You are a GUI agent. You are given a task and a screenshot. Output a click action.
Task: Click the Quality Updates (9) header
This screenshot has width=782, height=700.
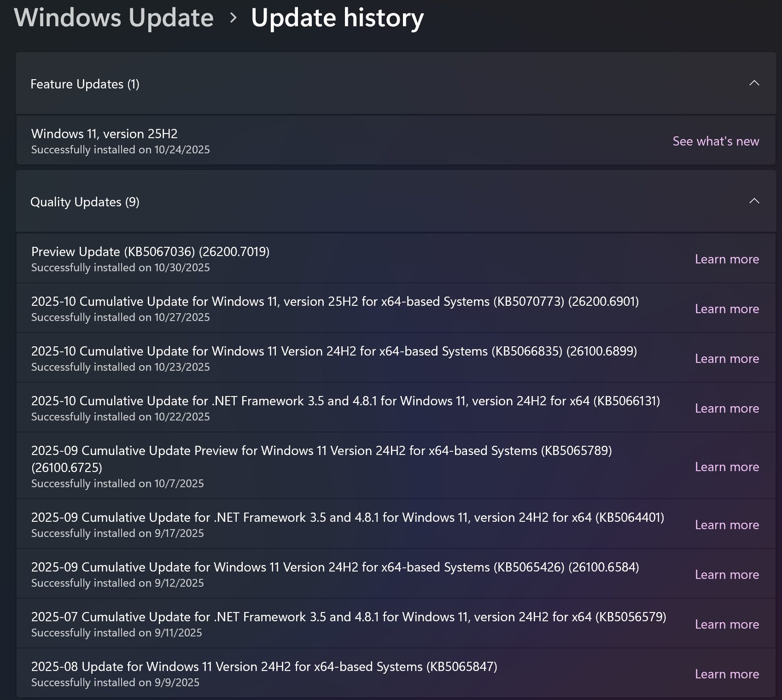85,202
